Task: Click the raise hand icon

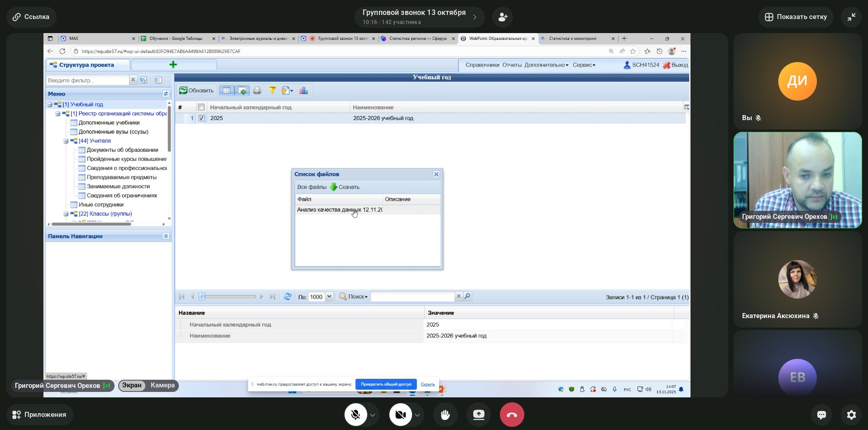Action: (x=445, y=415)
